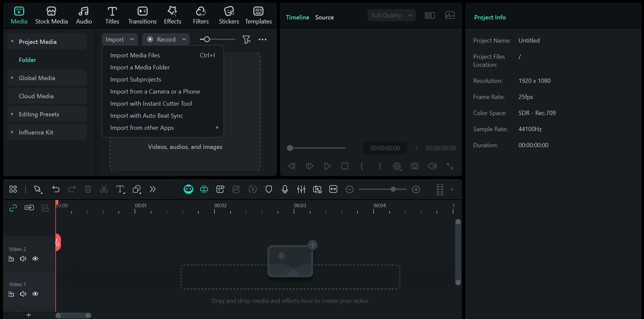Open the audio mixer icon
This screenshot has width=644, height=319.
pyautogui.click(x=301, y=189)
